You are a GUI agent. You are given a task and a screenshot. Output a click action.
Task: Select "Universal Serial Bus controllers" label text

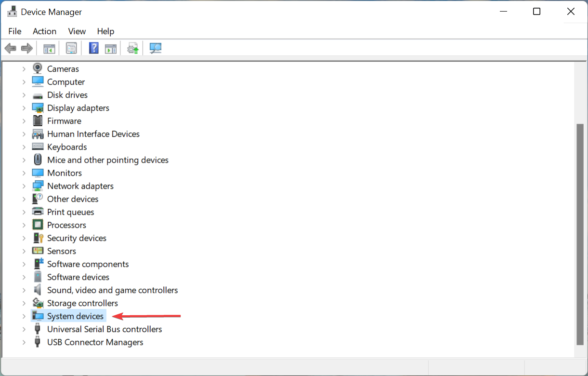(105, 329)
